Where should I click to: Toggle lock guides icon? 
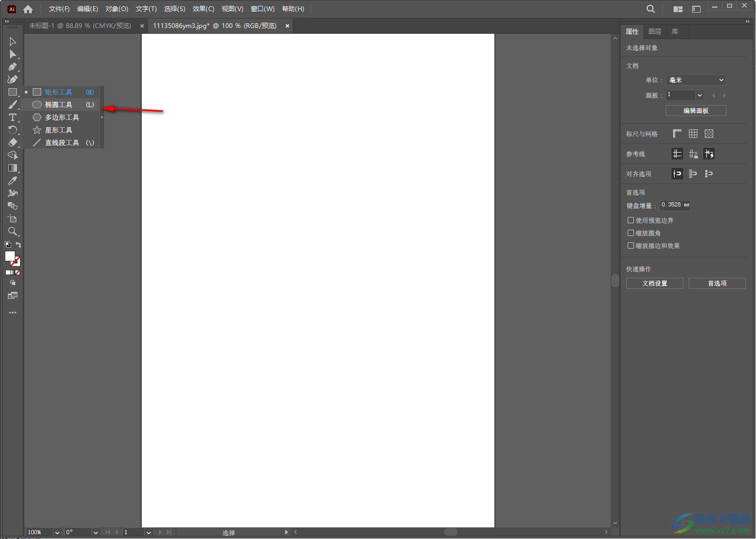click(x=693, y=154)
